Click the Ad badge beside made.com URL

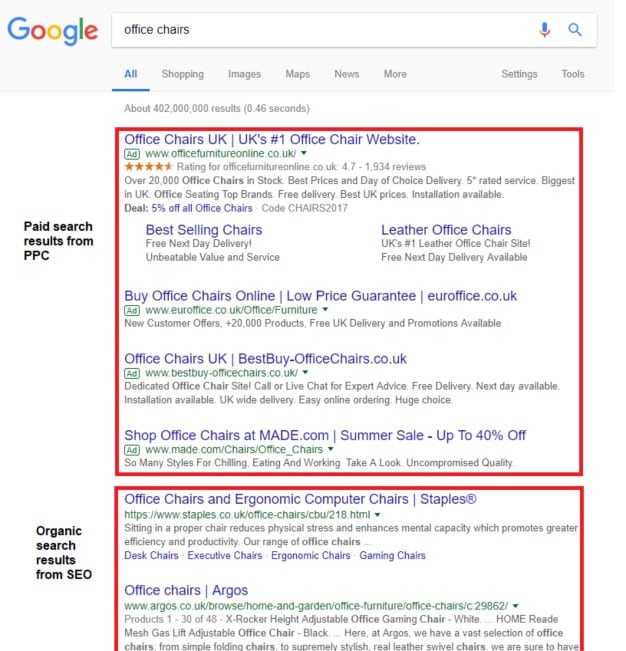(132, 450)
